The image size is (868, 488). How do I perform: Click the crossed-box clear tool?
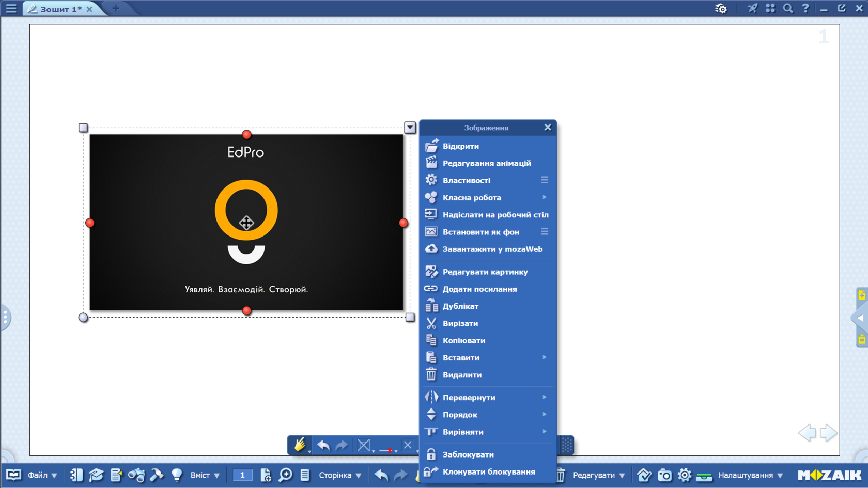point(364,445)
